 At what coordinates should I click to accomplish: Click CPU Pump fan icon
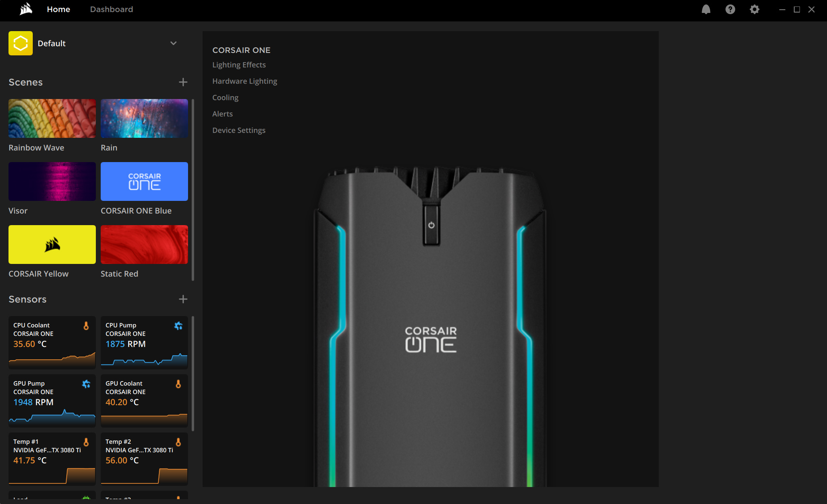[178, 326]
